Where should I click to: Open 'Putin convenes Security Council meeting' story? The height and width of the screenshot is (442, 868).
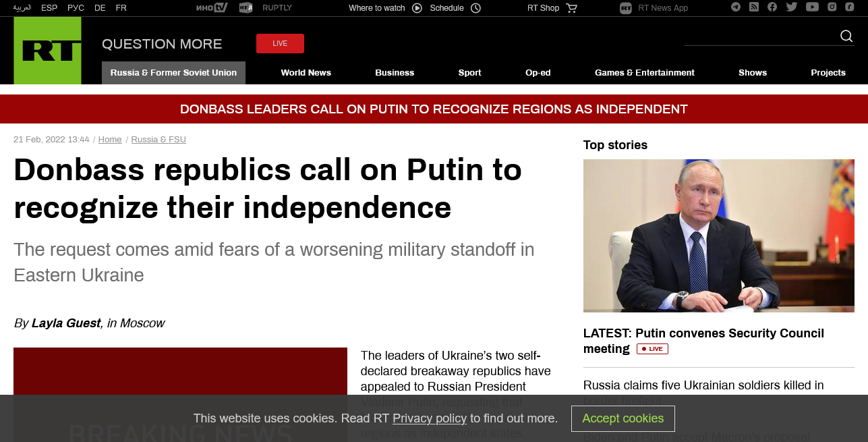click(x=703, y=341)
